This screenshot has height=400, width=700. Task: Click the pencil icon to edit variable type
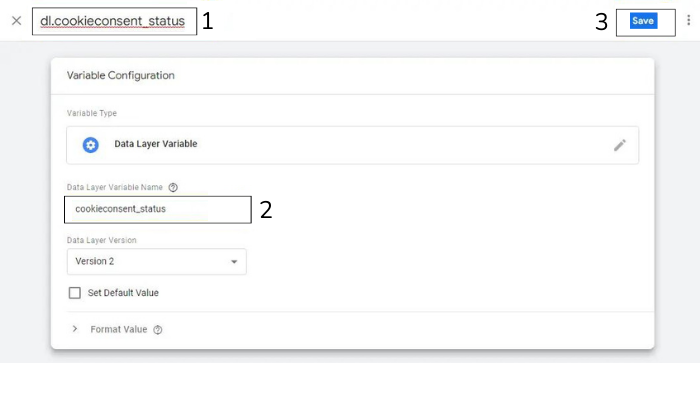click(620, 145)
